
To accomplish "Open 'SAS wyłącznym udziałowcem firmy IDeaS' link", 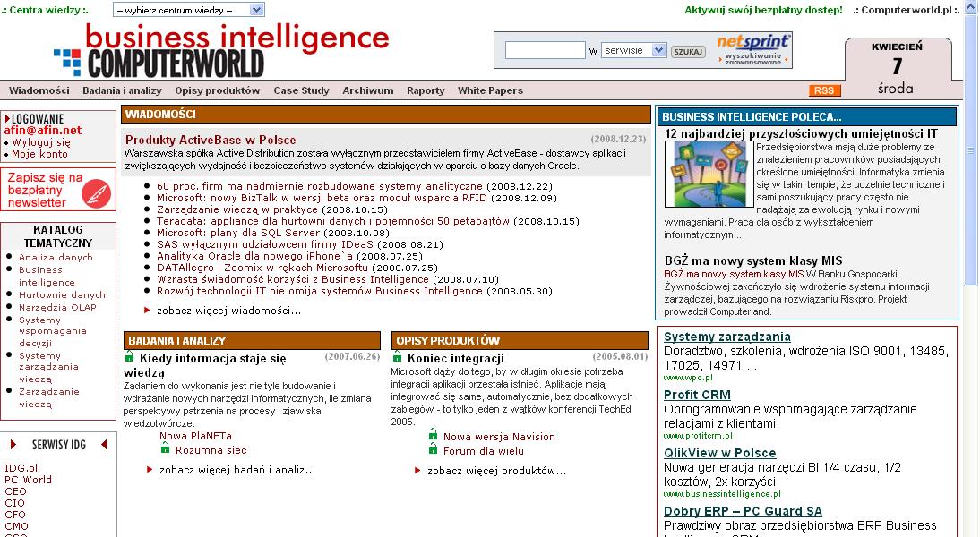I will tap(265, 244).
